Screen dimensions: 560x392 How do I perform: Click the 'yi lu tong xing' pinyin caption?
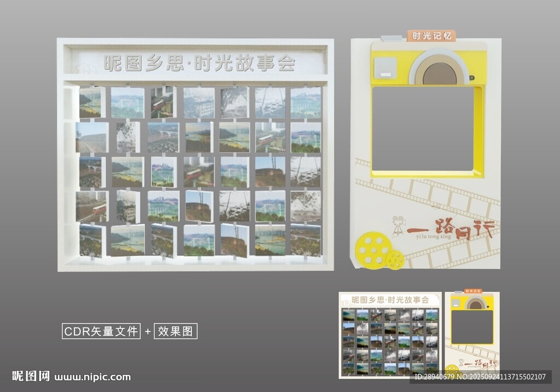pyautogui.click(x=433, y=237)
